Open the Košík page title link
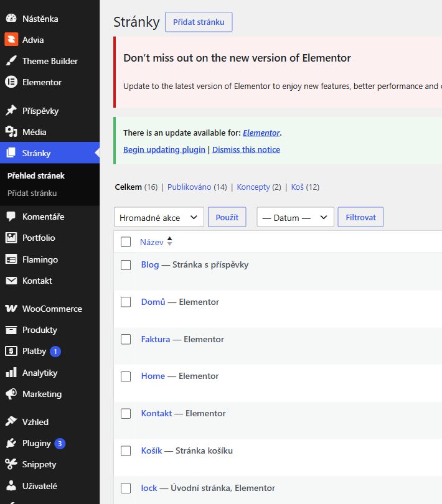This screenshot has width=442, height=504. click(x=151, y=450)
